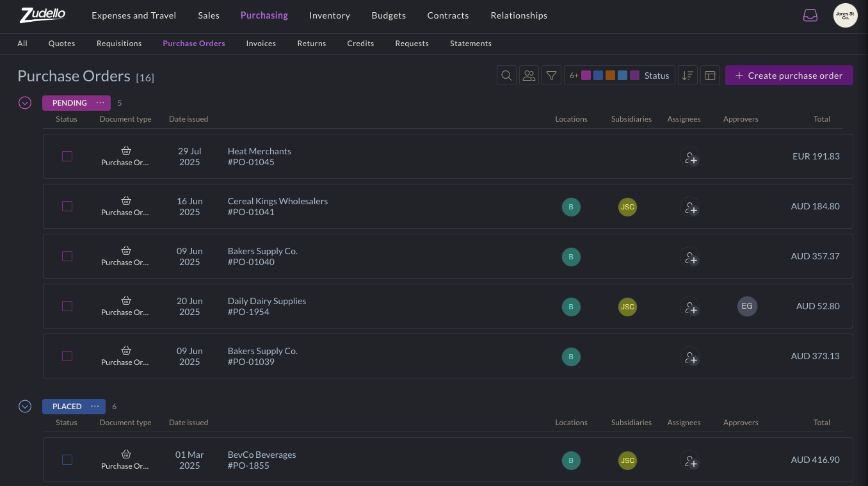Check the BevCo Beverages order checkbox
Image resolution: width=868 pixels, height=486 pixels.
[x=67, y=460]
